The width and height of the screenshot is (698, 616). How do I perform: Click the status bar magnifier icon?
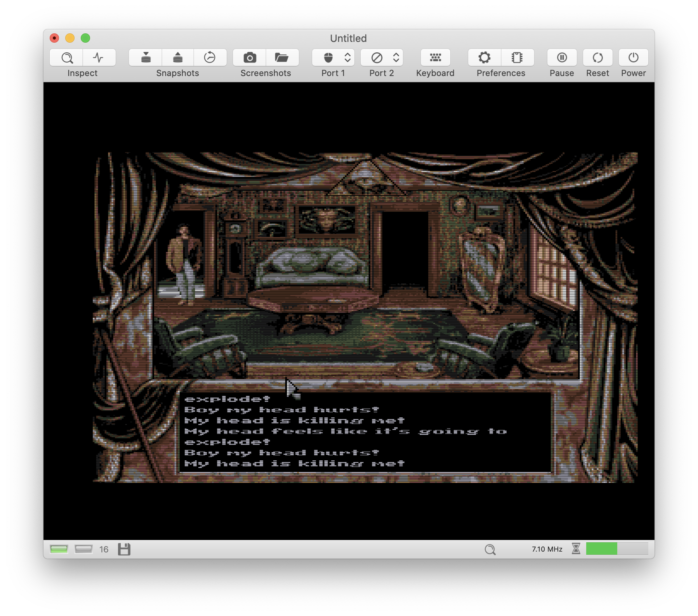tap(490, 549)
